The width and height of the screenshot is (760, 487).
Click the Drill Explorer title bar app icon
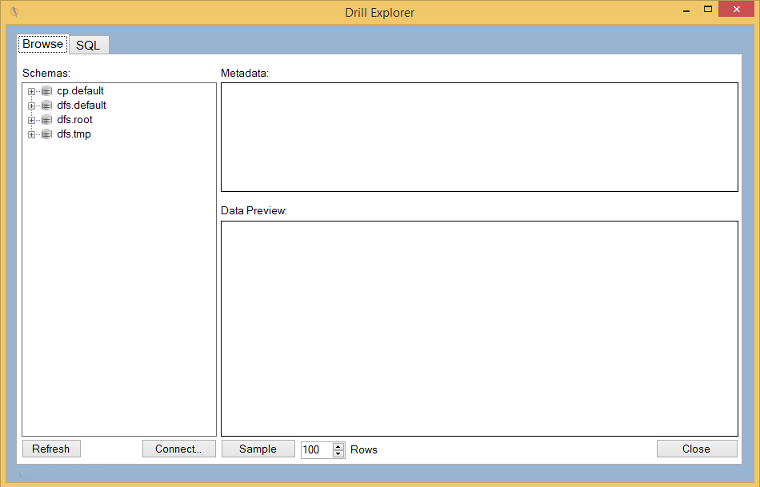14,12
